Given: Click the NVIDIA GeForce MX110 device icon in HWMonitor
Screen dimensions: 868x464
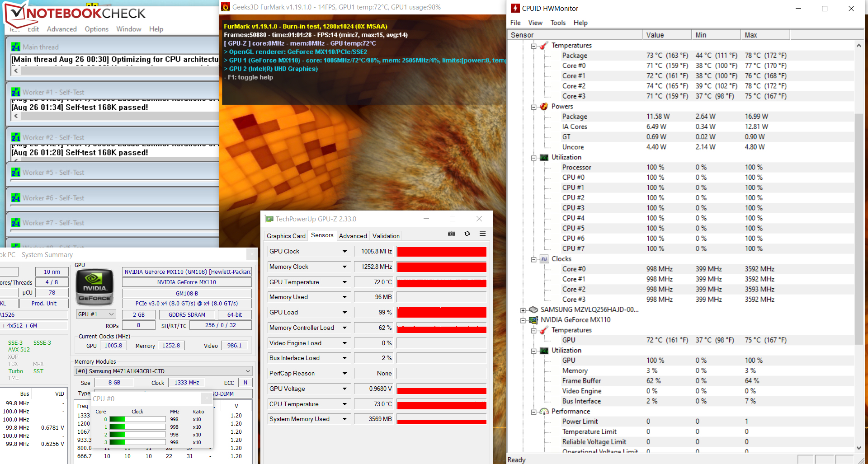Looking at the screenshot, I should click(533, 320).
